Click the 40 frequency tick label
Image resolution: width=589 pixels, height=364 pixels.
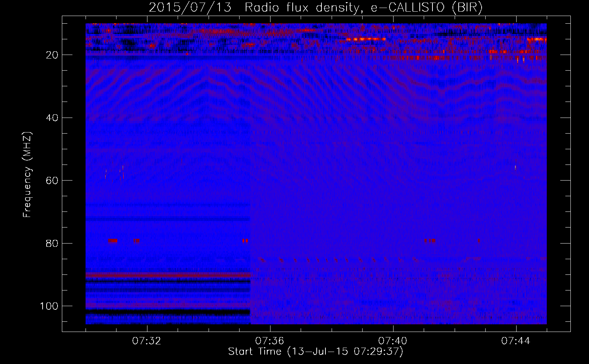point(52,118)
